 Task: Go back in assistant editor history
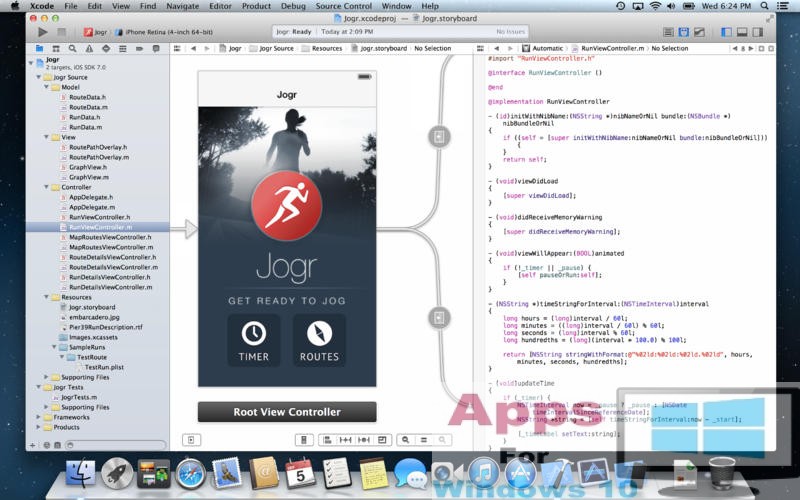(496, 48)
